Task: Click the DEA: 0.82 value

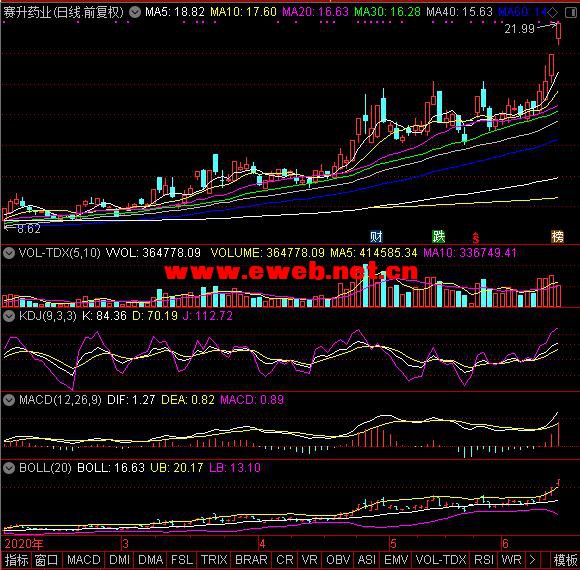Action: [x=188, y=400]
